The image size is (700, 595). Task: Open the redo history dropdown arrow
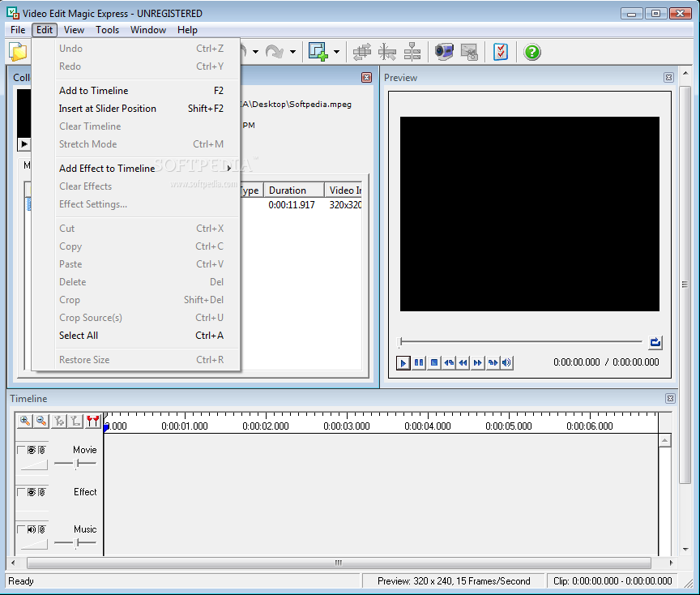click(292, 52)
